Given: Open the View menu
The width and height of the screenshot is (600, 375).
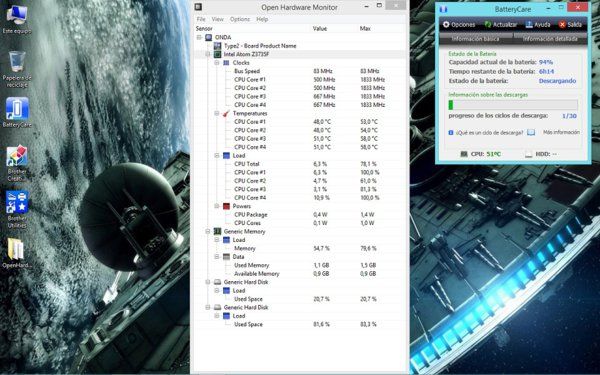Looking at the screenshot, I should (217, 19).
